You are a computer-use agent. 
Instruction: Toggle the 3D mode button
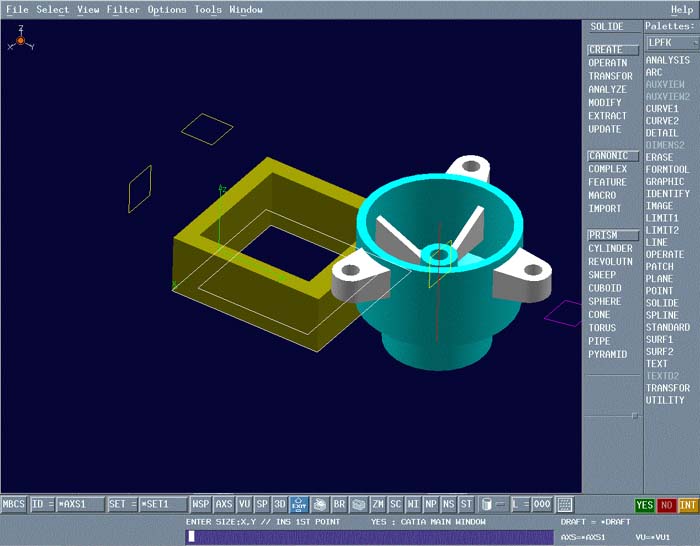tap(280, 505)
